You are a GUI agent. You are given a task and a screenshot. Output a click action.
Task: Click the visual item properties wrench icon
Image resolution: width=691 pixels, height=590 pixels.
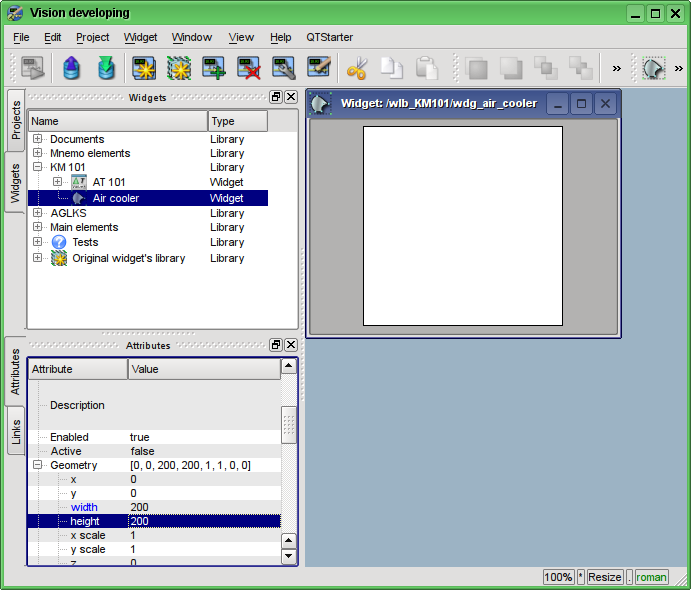coord(283,68)
